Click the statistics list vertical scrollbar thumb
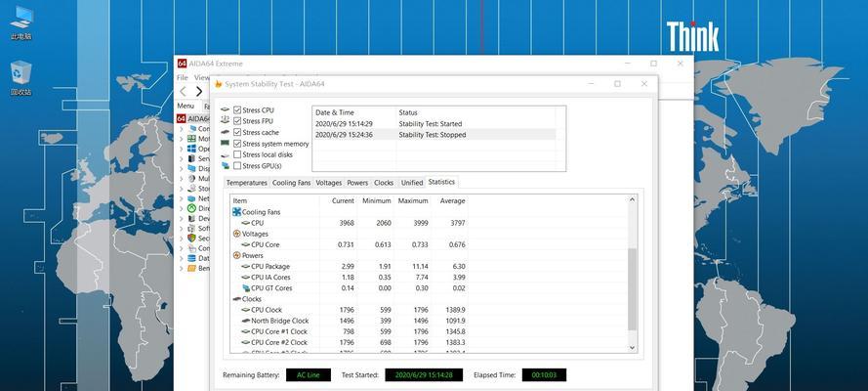This screenshot has height=391, width=868. 633,289
